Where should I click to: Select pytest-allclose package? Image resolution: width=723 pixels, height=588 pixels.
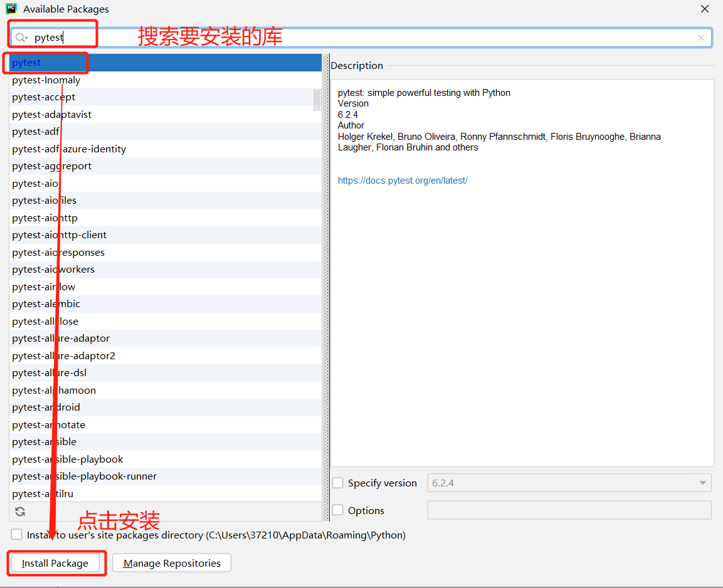[165, 321]
